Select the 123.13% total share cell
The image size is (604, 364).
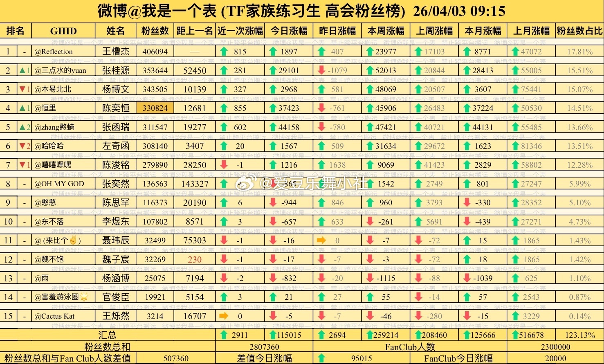click(580, 335)
